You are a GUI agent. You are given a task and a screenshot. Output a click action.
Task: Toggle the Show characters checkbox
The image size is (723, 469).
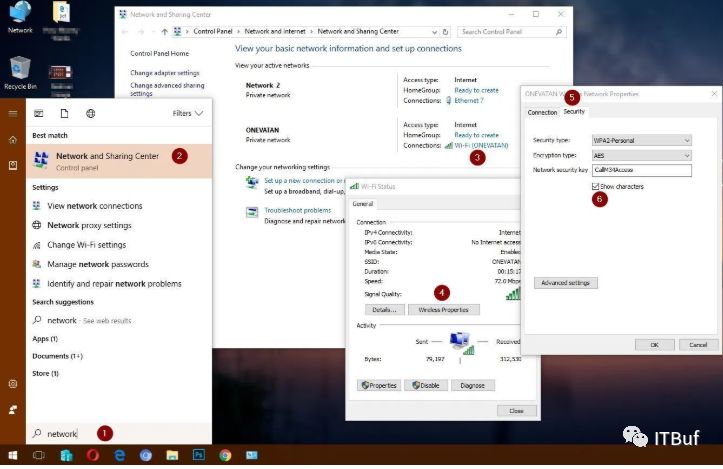[595, 186]
